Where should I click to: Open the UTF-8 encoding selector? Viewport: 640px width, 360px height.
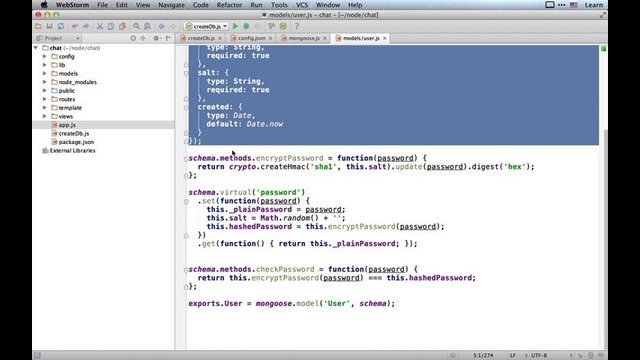click(551, 356)
